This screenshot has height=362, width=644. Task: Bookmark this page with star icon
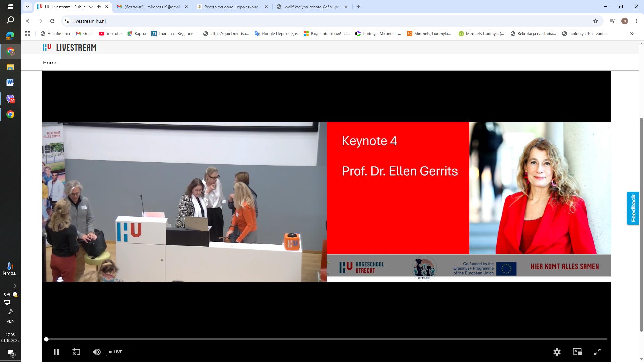tap(596, 21)
